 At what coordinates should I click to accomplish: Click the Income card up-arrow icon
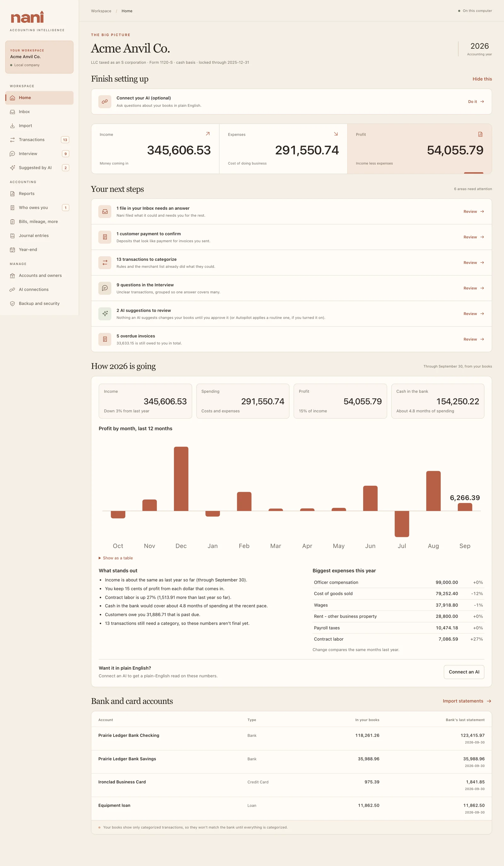(208, 134)
